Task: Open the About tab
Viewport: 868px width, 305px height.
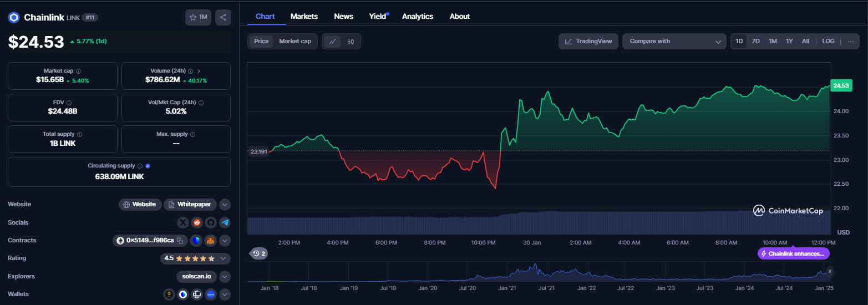Action: [x=460, y=16]
